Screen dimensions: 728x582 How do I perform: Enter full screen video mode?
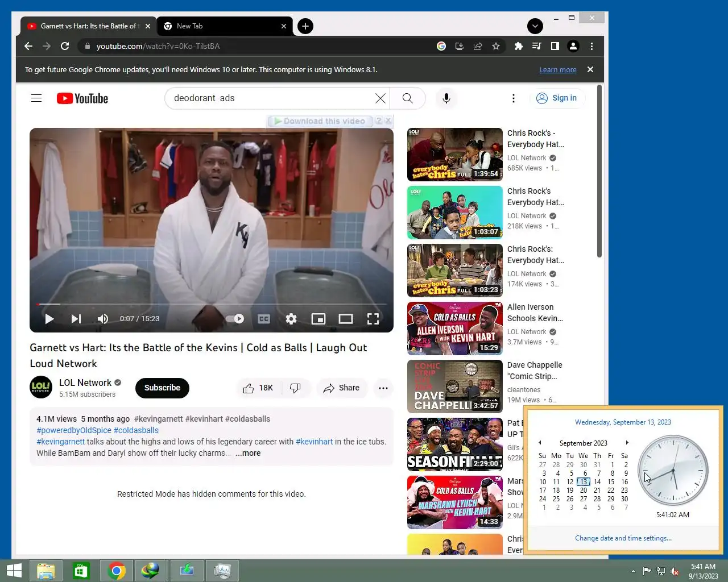coord(373,319)
